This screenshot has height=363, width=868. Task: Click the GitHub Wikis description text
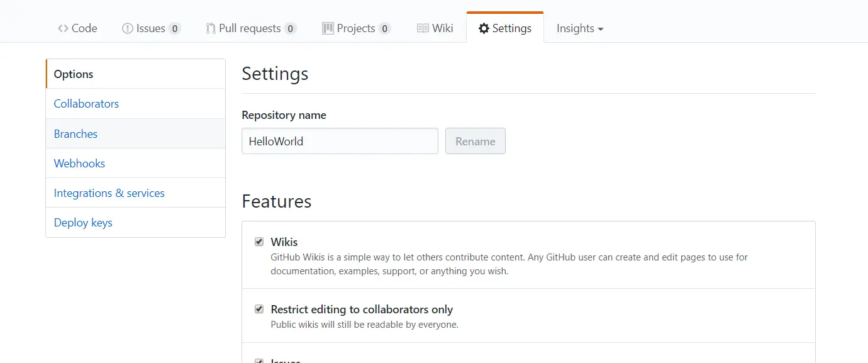(509, 264)
